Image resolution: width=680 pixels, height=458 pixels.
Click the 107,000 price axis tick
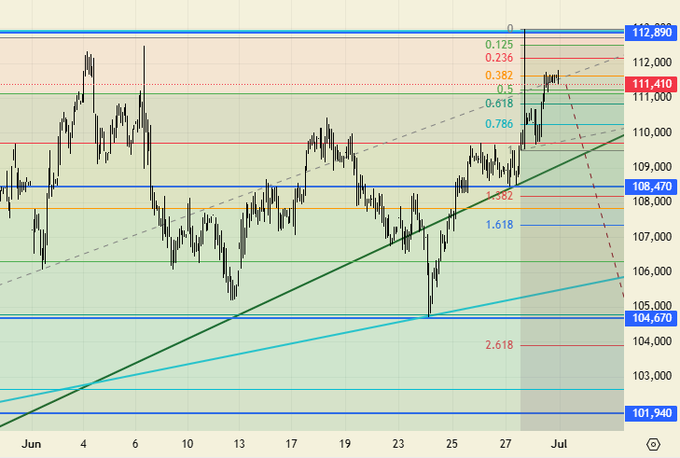click(x=652, y=237)
